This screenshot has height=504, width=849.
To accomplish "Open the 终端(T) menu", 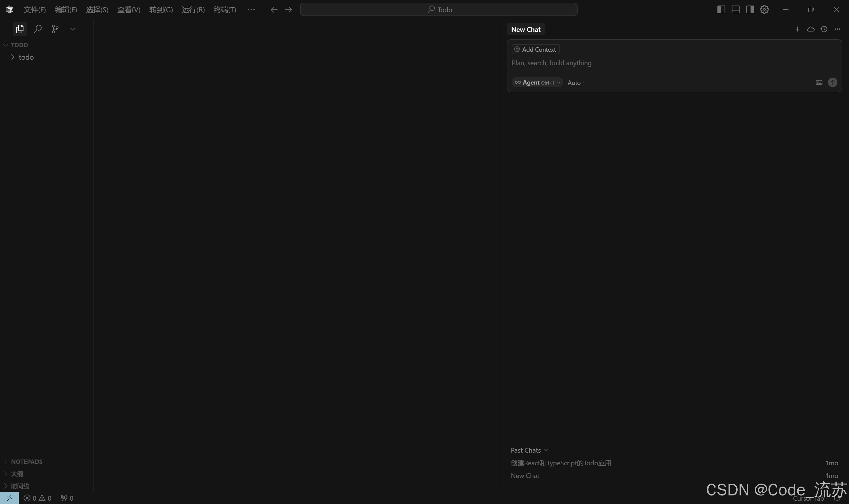I will tap(224, 9).
